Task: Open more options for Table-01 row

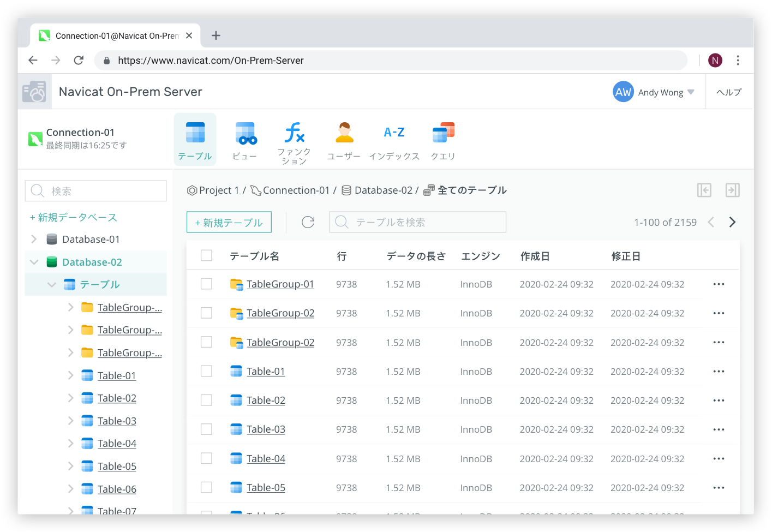Action: (719, 372)
